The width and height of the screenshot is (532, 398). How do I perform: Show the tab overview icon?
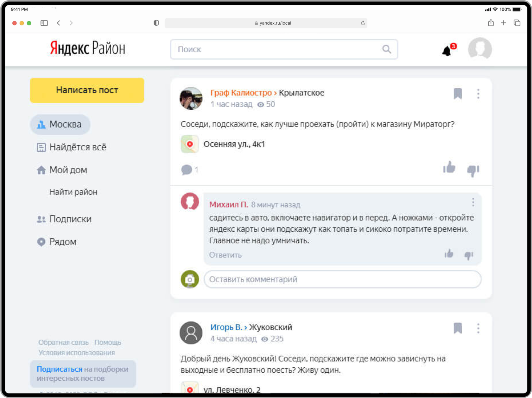517,23
